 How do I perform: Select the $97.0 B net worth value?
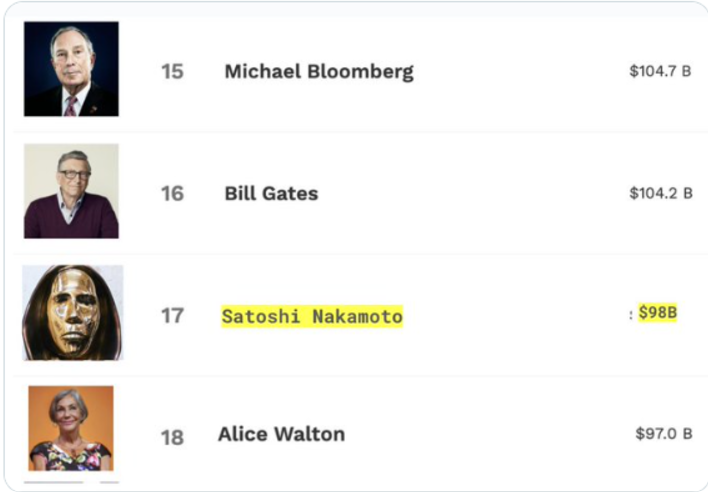click(663, 433)
